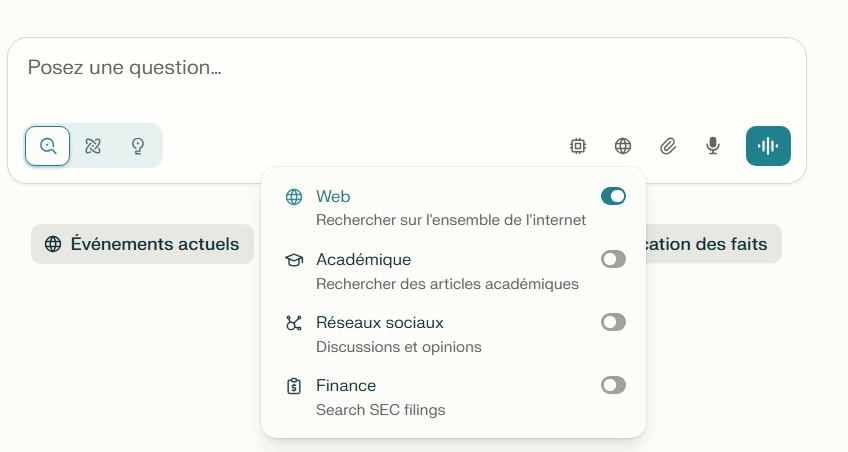Start dictation with microphone icon
This screenshot has width=848, height=452.
713,146
